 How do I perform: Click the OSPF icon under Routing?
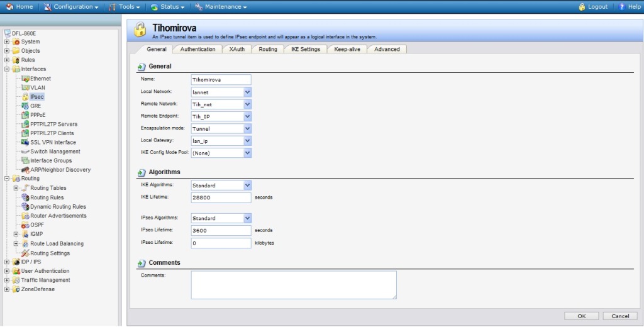tap(26, 225)
